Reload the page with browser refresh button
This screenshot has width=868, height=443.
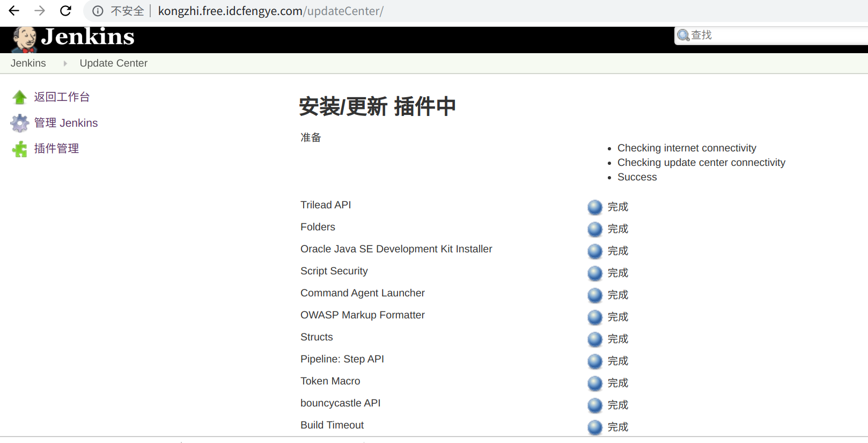point(65,11)
